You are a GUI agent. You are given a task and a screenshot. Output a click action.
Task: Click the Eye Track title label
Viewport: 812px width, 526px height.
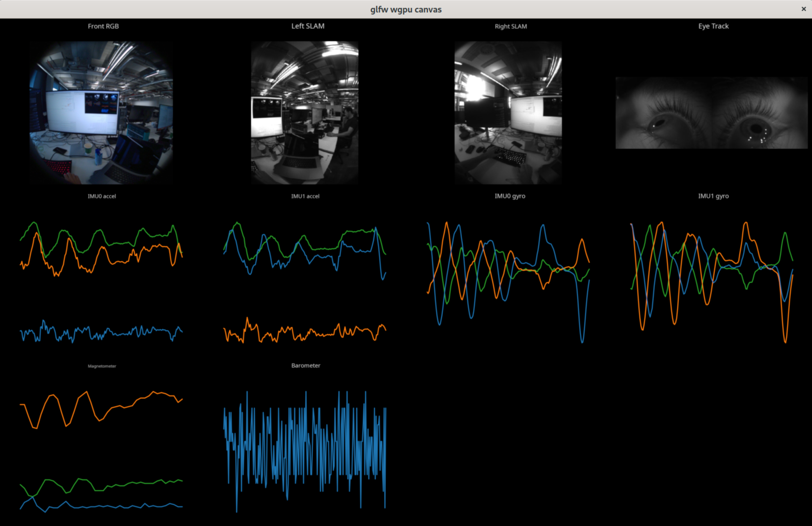[713, 26]
